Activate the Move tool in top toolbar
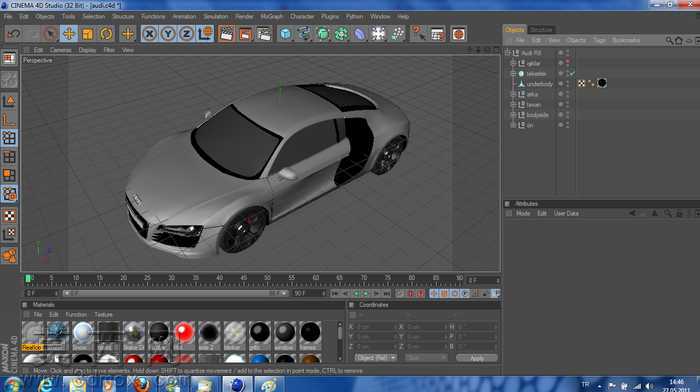Screen dimensions: 700x392 pyautogui.click(x=69, y=34)
